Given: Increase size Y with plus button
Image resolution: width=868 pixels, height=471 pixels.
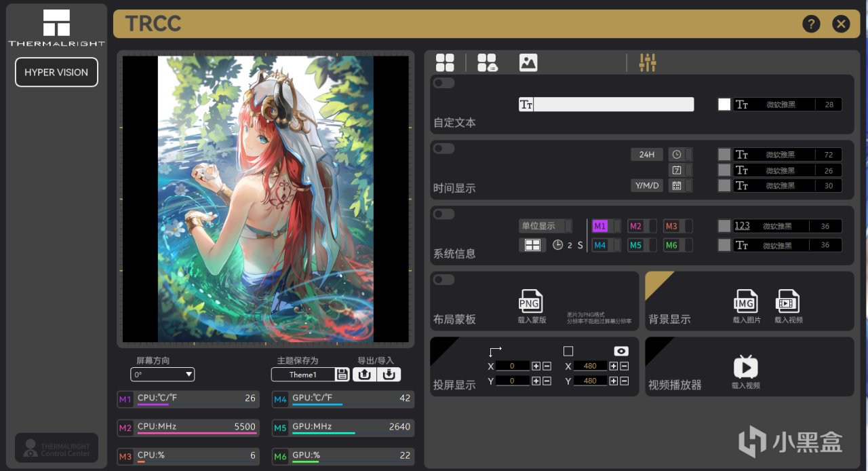Looking at the screenshot, I should [614, 381].
